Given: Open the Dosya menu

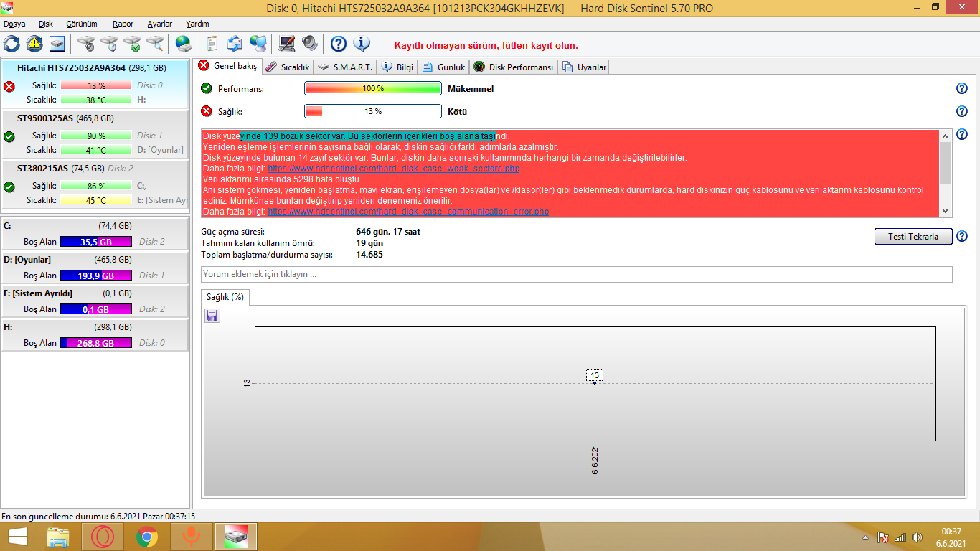Looking at the screenshot, I should coord(14,24).
